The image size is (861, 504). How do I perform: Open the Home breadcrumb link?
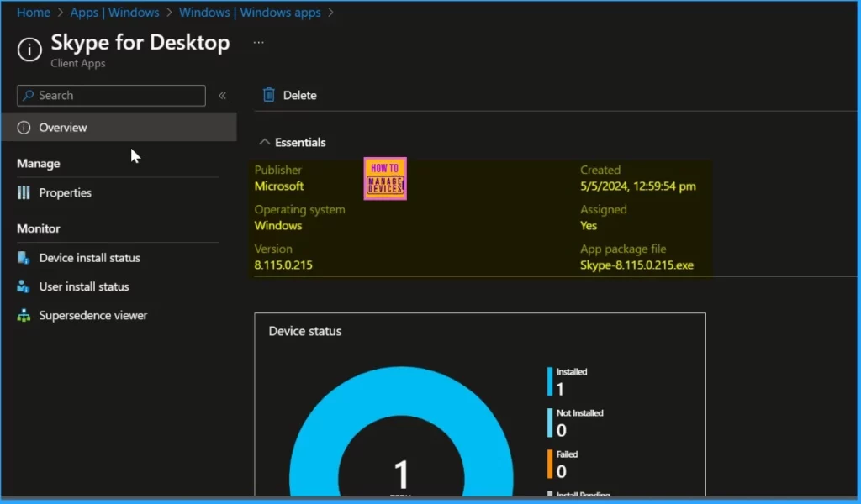(x=34, y=12)
